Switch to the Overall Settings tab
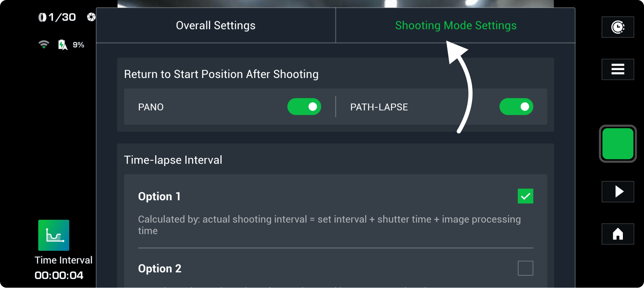The width and height of the screenshot is (644, 288). click(x=215, y=25)
